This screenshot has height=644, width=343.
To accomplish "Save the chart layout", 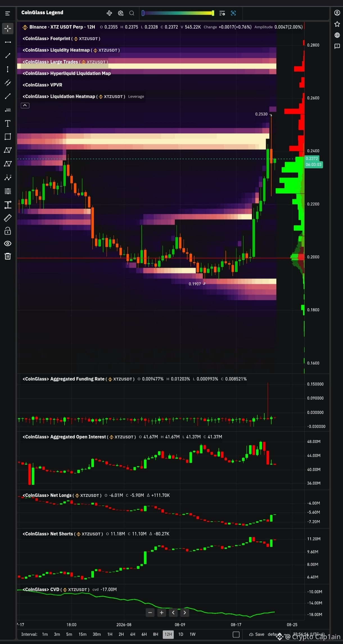I will (x=257, y=634).
